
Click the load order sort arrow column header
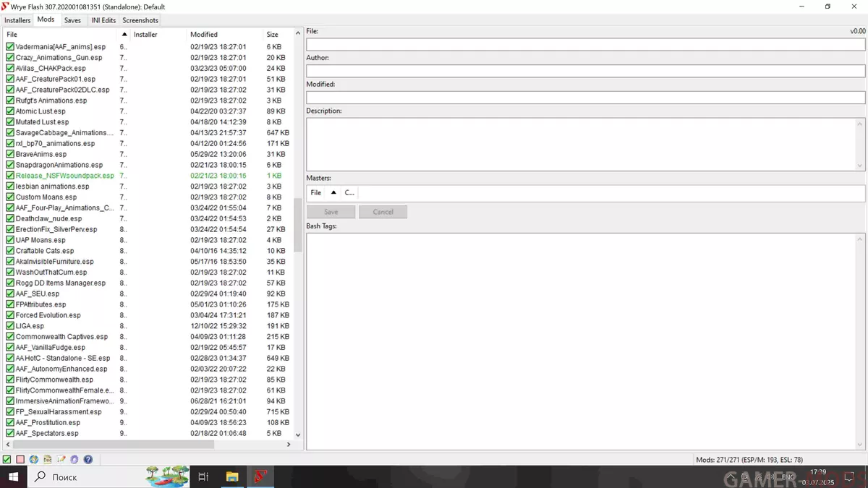click(x=124, y=34)
